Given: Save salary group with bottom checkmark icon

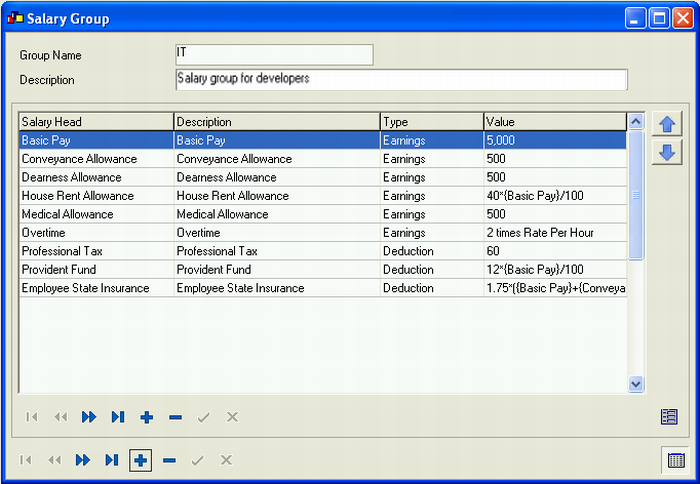Looking at the screenshot, I should click(x=197, y=460).
